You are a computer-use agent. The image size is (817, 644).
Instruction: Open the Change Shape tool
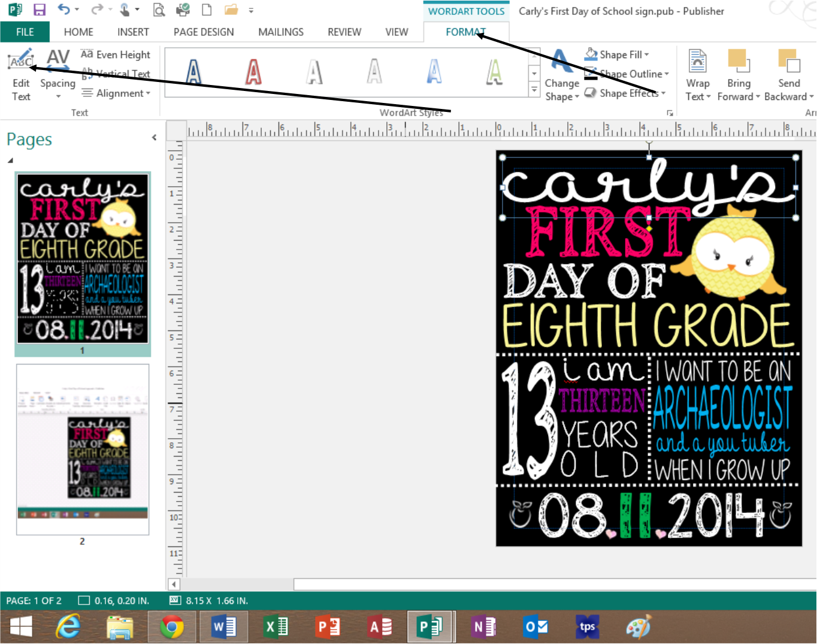(x=561, y=75)
